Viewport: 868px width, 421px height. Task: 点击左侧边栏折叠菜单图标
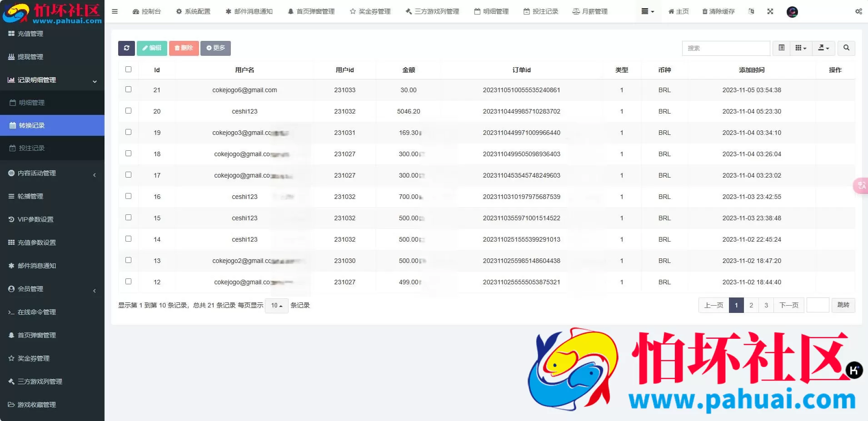click(115, 11)
